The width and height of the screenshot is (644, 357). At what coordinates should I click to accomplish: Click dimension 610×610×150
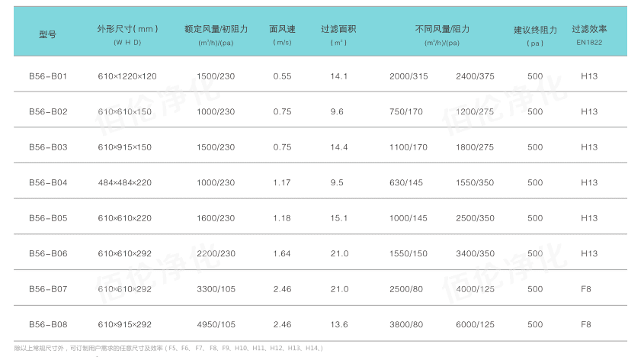[125, 111]
